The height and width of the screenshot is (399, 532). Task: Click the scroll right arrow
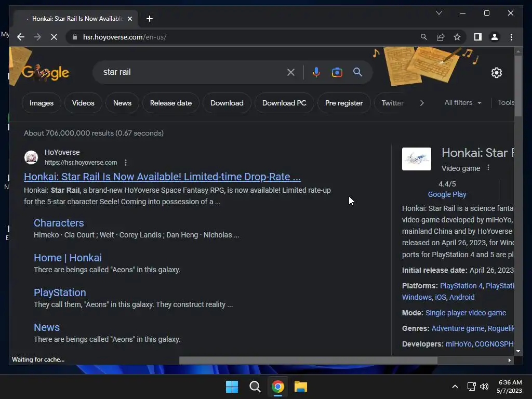509,361
